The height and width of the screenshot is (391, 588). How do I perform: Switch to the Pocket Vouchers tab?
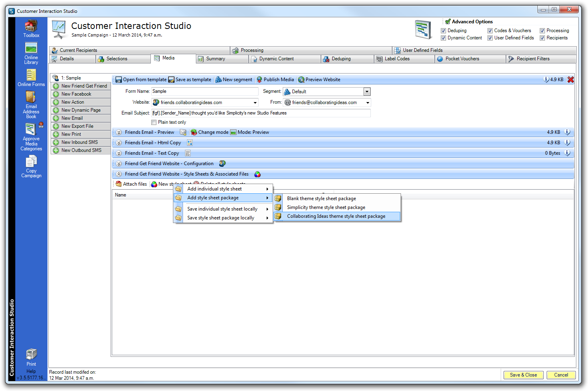[x=470, y=59]
